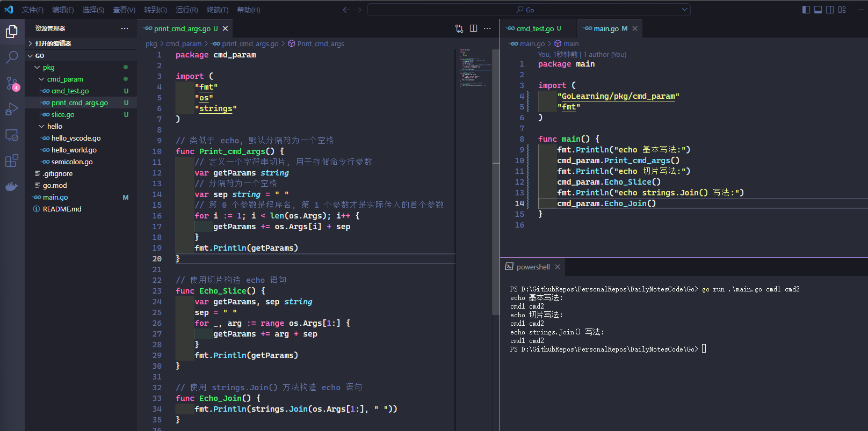Open the Compare Changes icon in the editor toolbar
Image resolution: width=868 pixels, height=431 pixels.
tap(459, 28)
